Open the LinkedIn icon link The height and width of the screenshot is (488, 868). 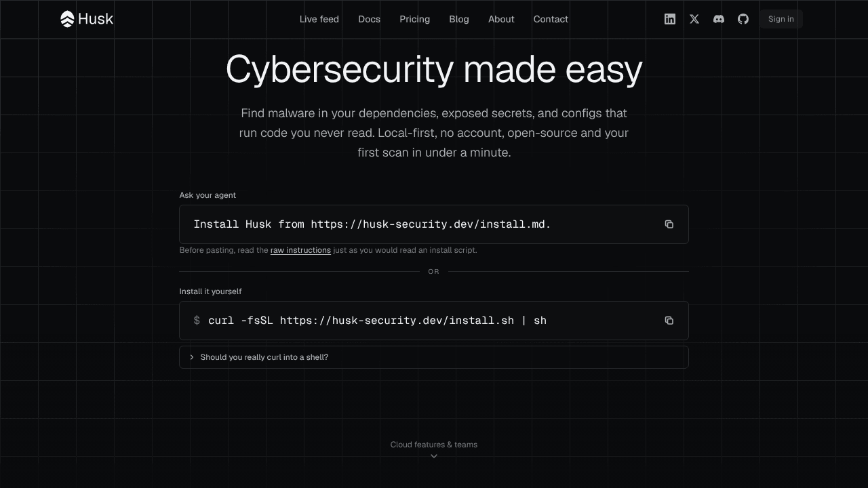670,19
